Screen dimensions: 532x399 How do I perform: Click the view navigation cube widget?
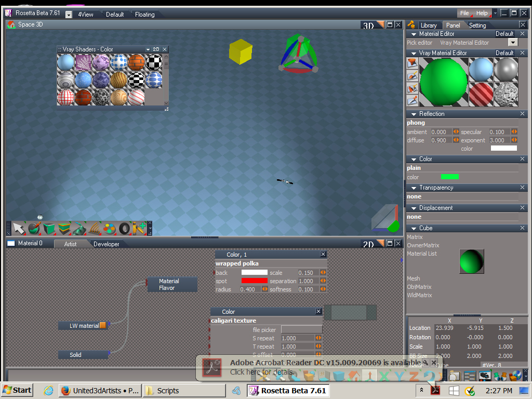385,218
